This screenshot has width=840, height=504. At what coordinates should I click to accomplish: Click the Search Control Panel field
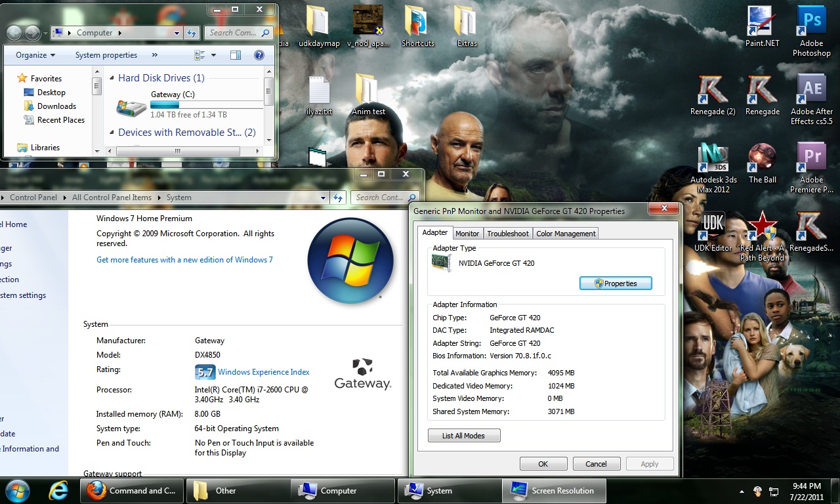click(x=381, y=197)
